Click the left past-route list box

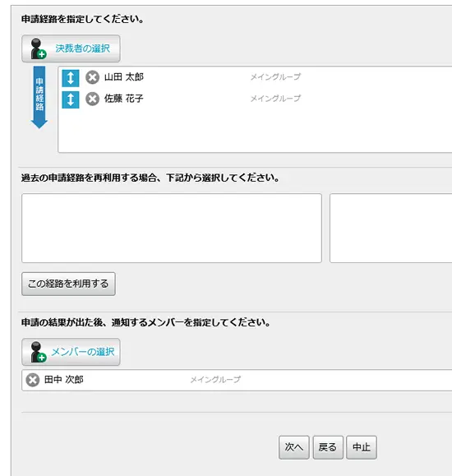coord(172,228)
